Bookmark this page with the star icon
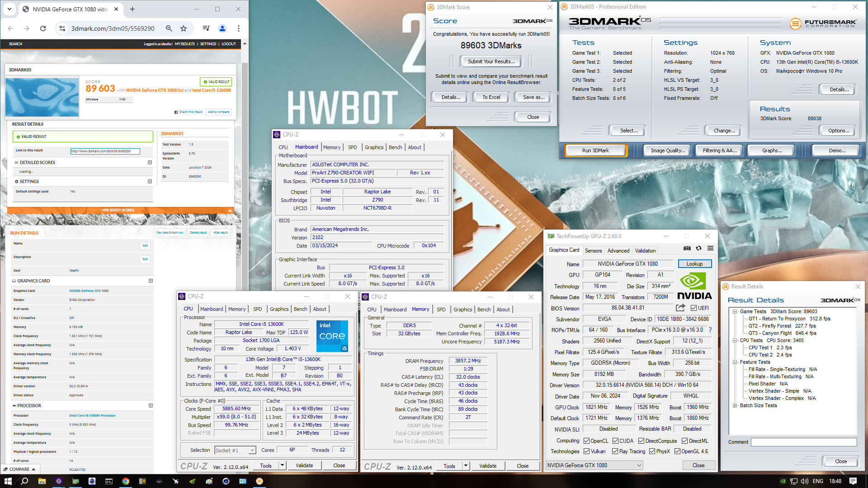This screenshot has width=868, height=488. pos(184,28)
